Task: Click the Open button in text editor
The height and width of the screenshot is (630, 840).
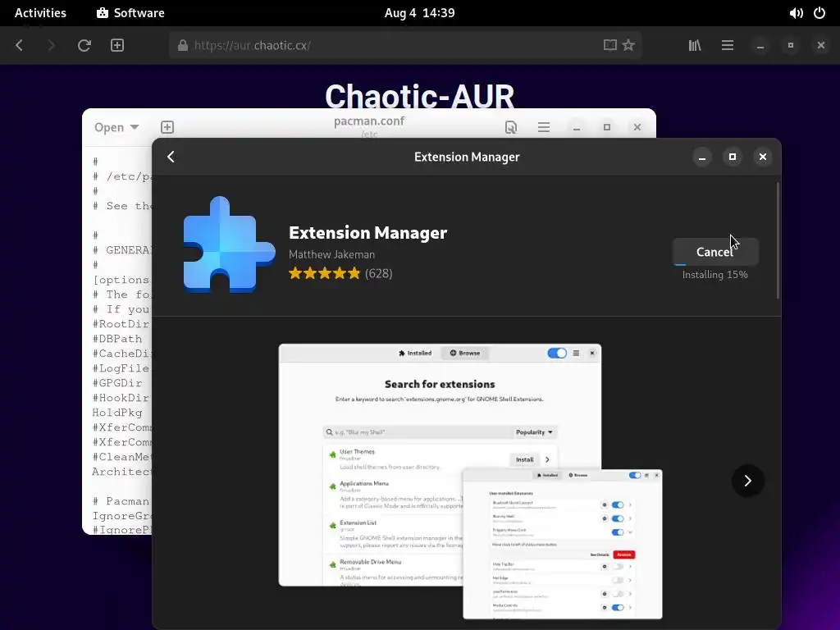Action: tap(109, 127)
